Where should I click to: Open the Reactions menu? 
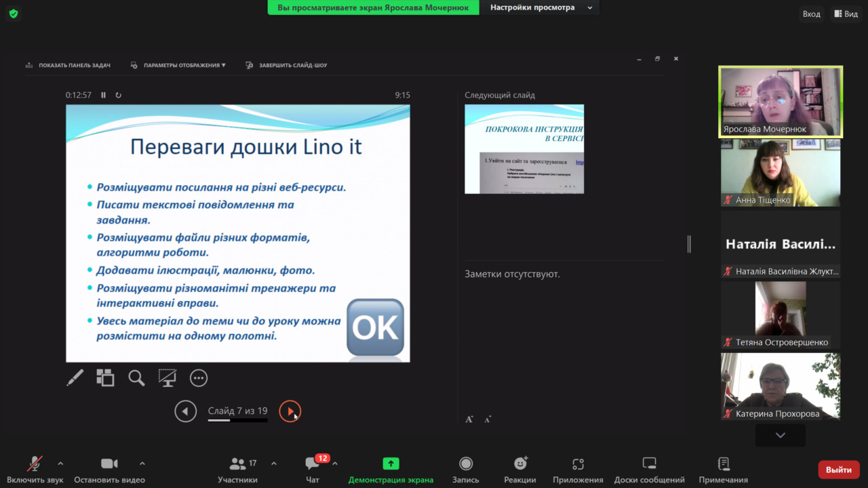520,469
